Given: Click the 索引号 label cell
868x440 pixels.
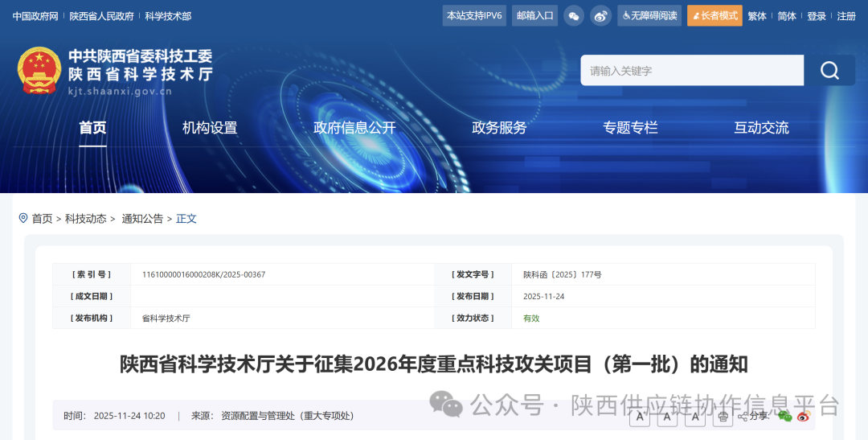Looking at the screenshot, I should (92, 275).
